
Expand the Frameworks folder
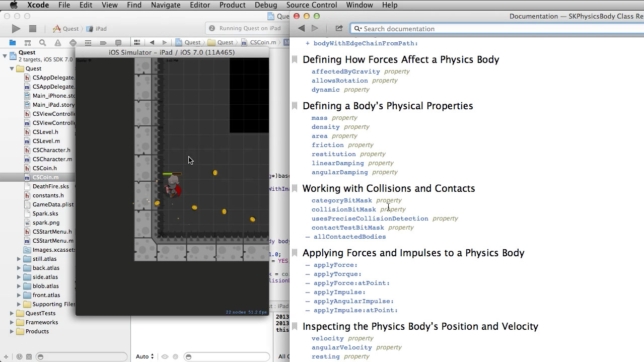12,322
